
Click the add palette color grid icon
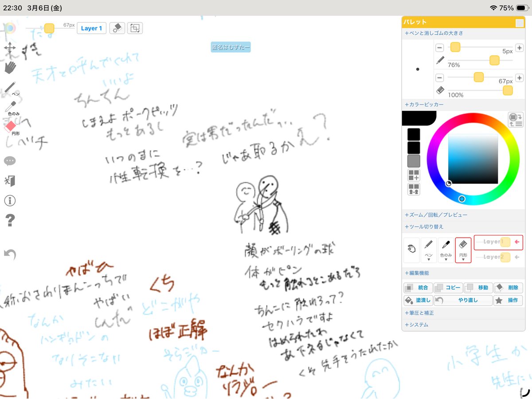pyautogui.click(x=414, y=175)
